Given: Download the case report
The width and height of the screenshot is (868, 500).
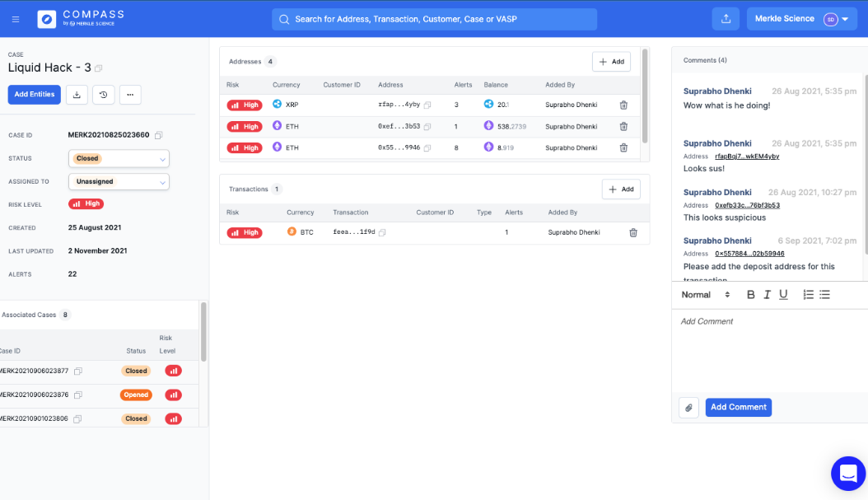Looking at the screenshot, I should 77,95.
